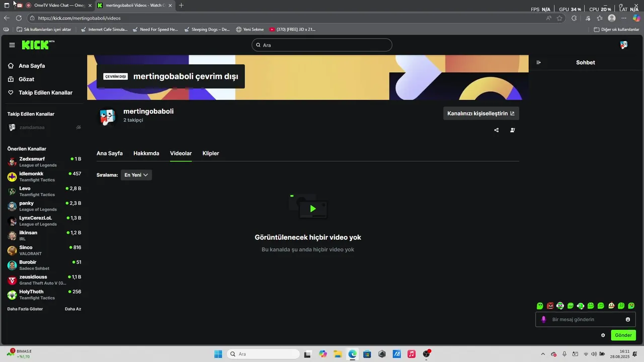
Task: Open Need For Speed He... bookmark
Action: click(x=155, y=29)
